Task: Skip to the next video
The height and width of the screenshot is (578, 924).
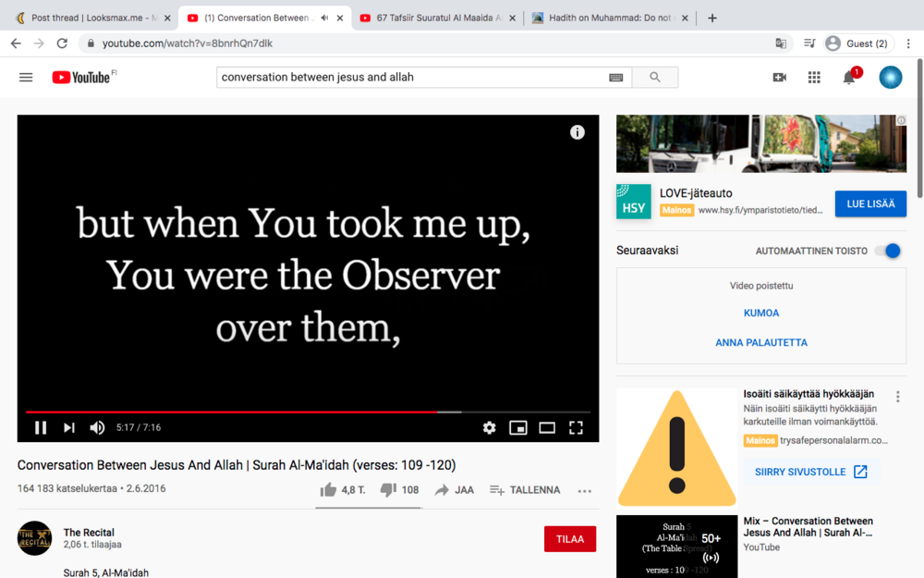Action: 69,427
